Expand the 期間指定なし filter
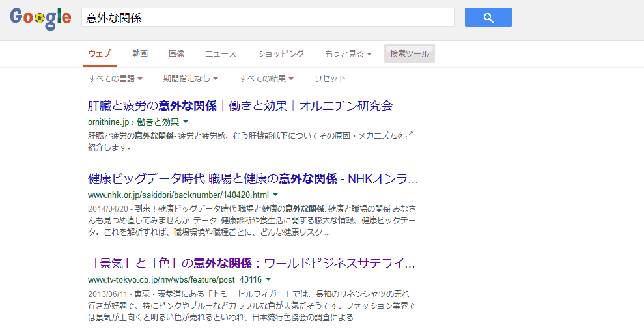This screenshot has height=332, width=644. coord(190,79)
